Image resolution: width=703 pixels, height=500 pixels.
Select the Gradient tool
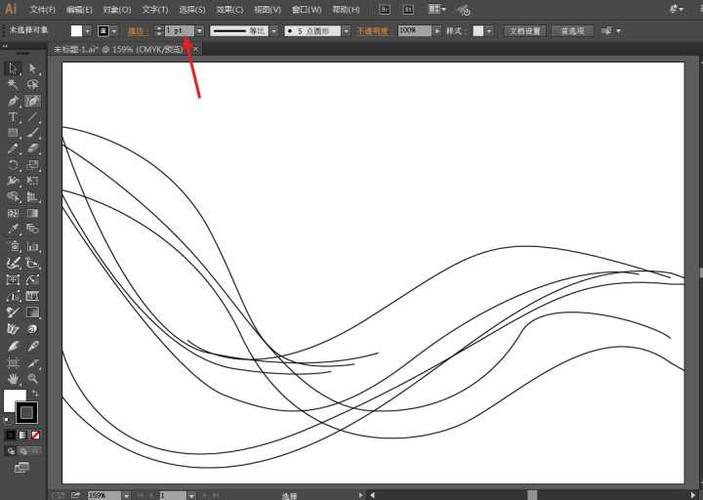pyautogui.click(x=32, y=213)
